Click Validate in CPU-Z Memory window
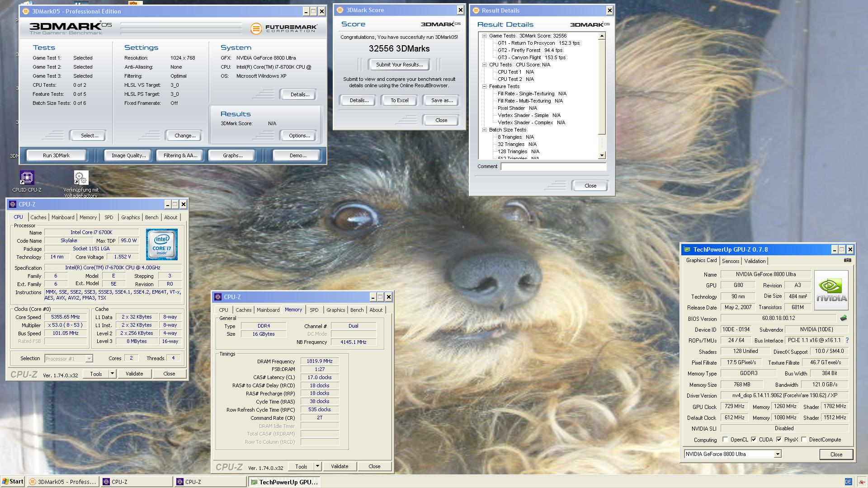The height and width of the screenshot is (488, 868). (x=340, y=466)
